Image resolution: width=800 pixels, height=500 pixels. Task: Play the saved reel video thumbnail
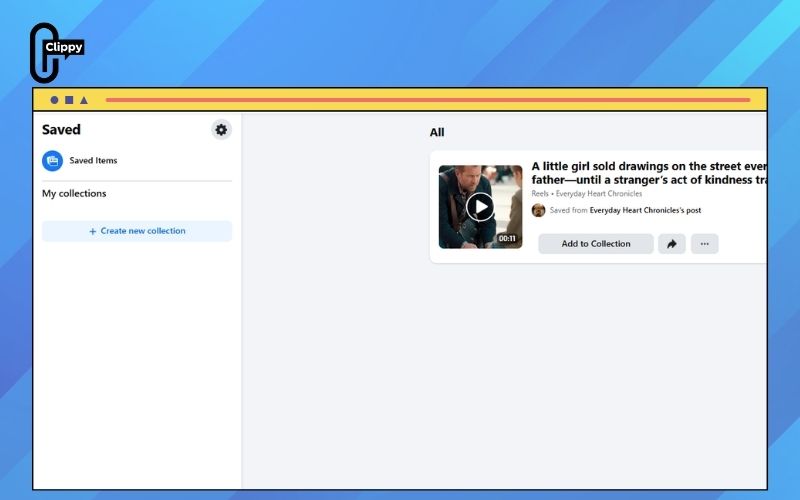[x=480, y=207]
